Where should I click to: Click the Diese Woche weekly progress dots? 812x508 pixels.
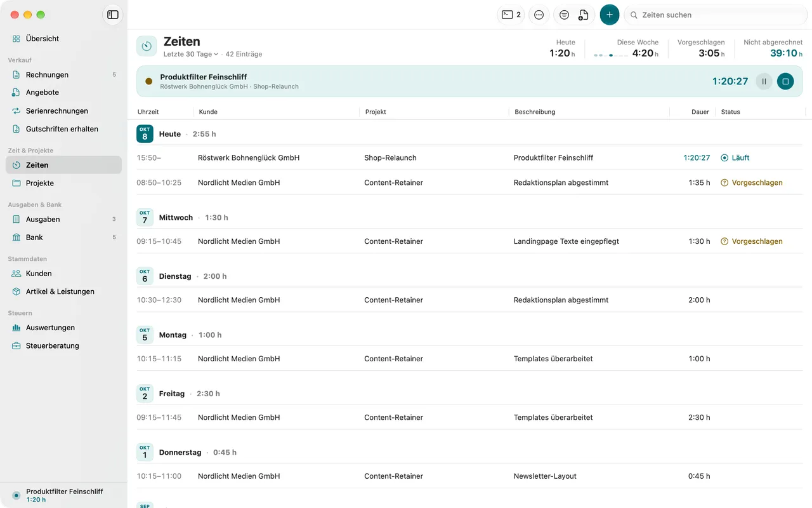coord(611,55)
